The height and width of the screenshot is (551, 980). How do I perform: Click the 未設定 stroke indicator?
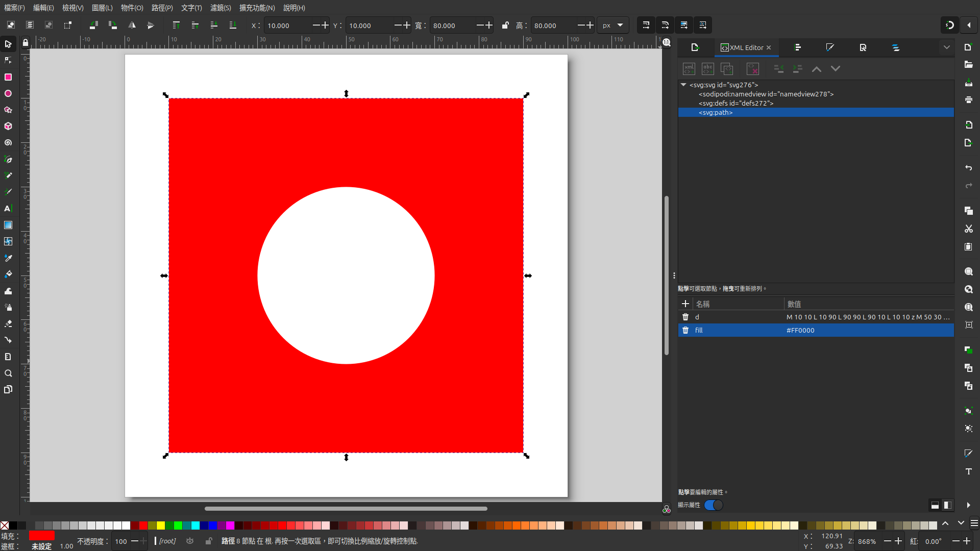tap(42, 546)
